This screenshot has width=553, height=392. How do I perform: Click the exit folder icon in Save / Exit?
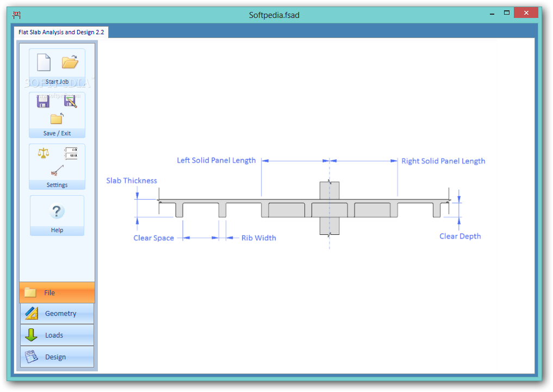click(x=57, y=119)
